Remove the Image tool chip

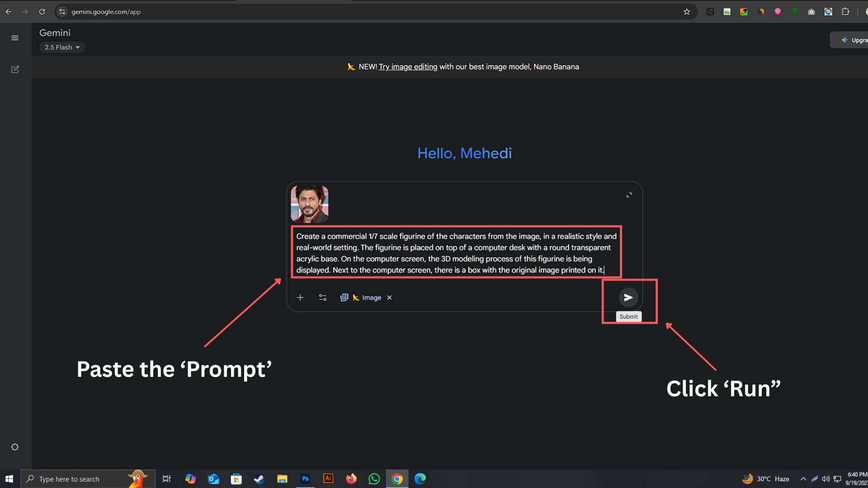[x=389, y=297]
